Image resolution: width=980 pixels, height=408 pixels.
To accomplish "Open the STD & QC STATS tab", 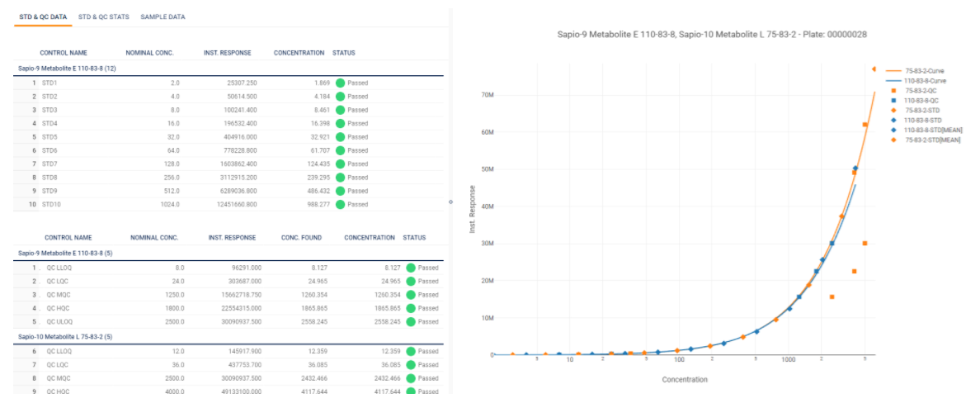I will (104, 17).
